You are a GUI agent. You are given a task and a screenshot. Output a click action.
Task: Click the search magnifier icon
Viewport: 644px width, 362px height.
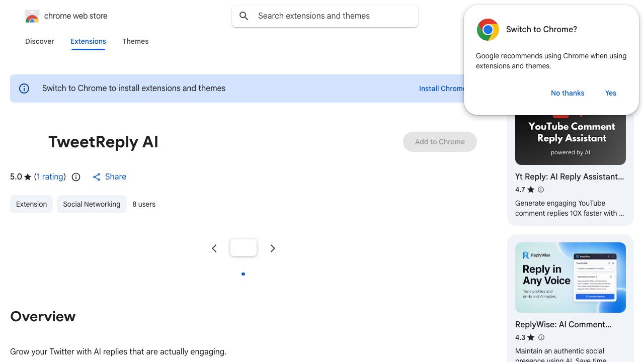pyautogui.click(x=244, y=16)
